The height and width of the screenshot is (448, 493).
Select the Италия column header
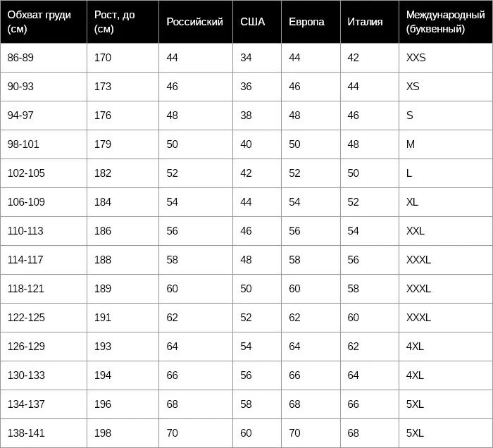pyautogui.click(x=370, y=21)
